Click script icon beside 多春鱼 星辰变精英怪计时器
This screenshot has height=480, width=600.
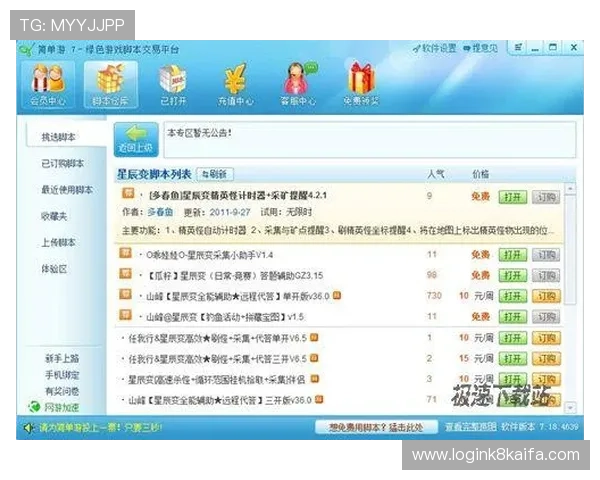(128, 193)
